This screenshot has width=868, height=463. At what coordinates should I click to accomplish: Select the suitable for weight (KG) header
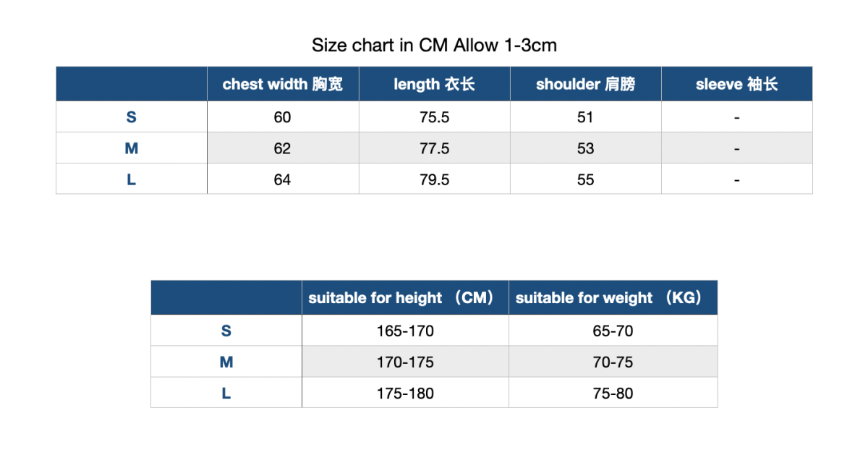click(613, 297)
